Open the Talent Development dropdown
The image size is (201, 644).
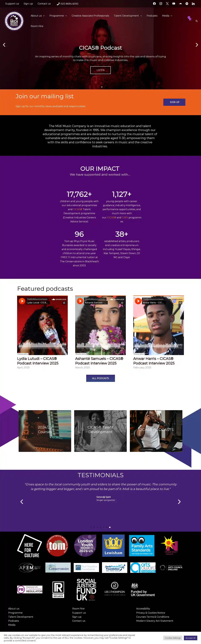(x=128, y=16)
